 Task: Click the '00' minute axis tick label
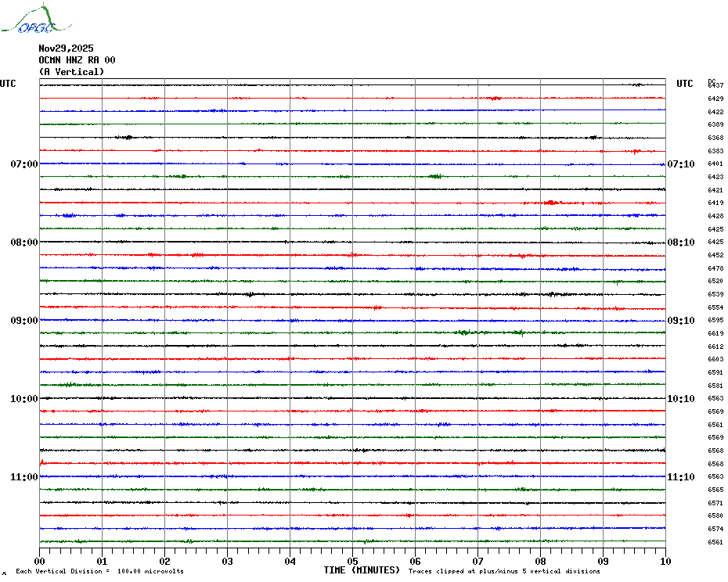(39, 561)
